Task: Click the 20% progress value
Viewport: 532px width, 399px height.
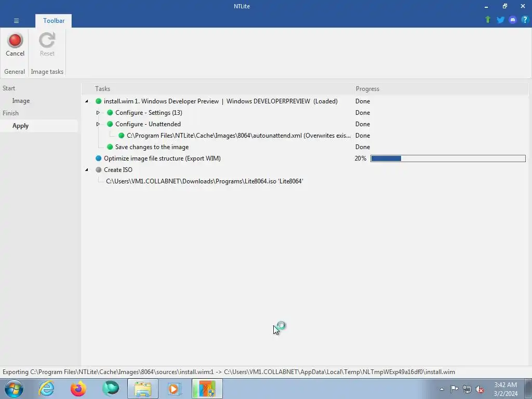Action: point(361,158)
